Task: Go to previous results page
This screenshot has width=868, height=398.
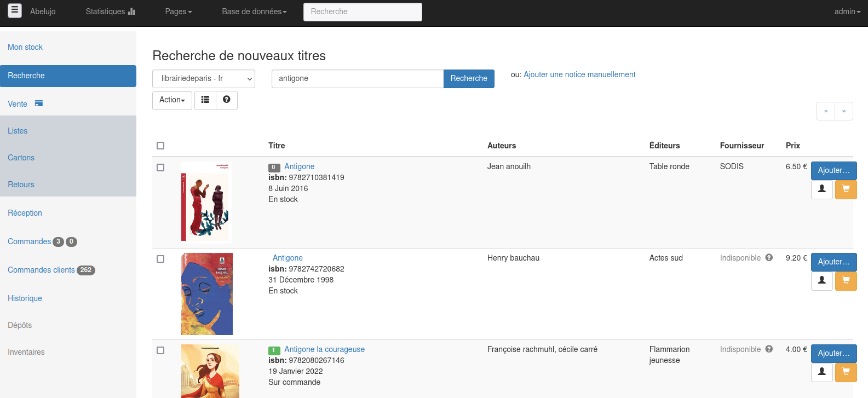Action: [x=826, y=111]
